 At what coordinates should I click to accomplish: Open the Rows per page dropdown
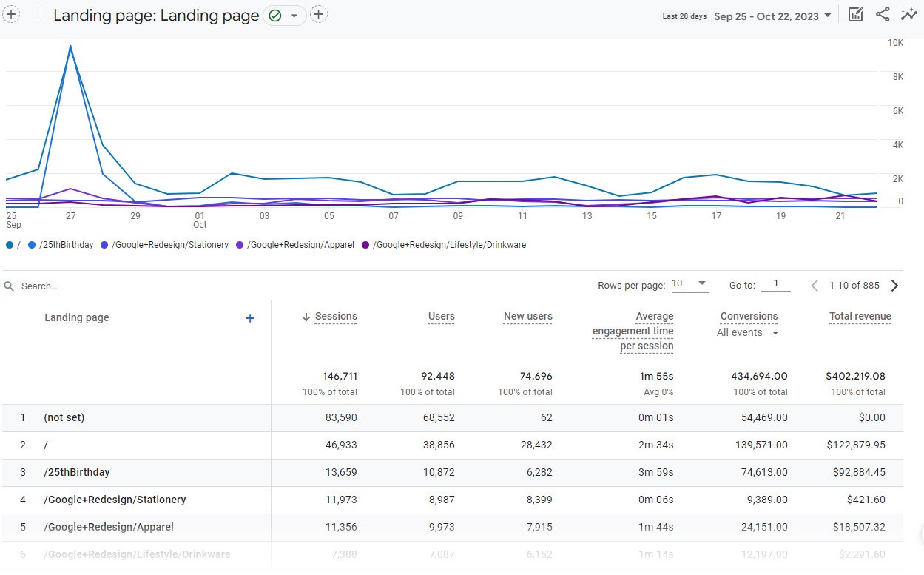(687, 283)
